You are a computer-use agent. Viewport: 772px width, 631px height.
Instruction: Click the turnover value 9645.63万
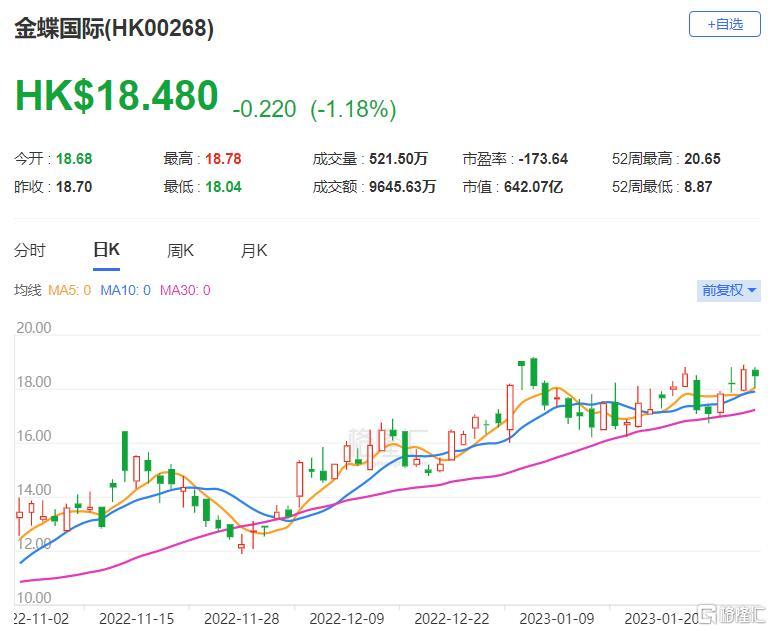(402, 187)
